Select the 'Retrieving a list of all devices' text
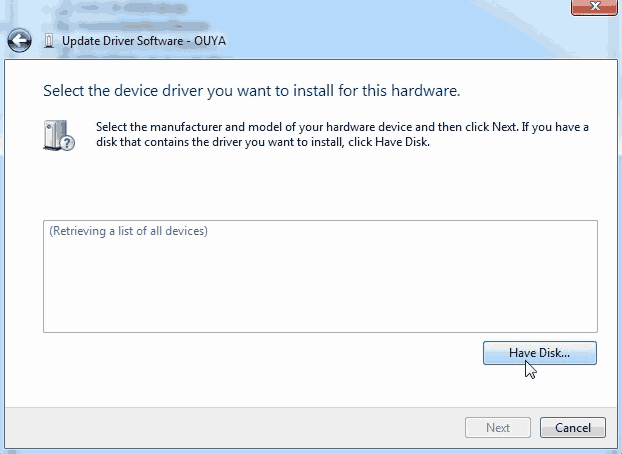This screenshot has height=454, width=622. click(129, 231)
